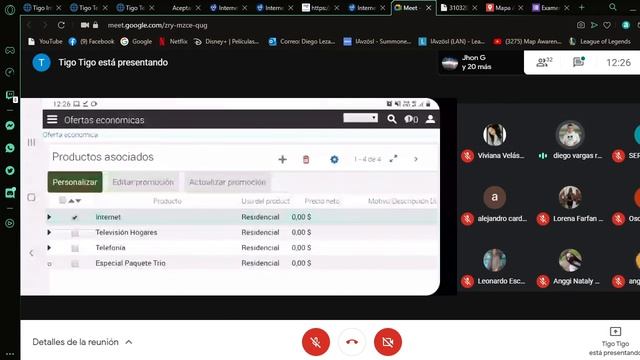Click browser snapshot camera icon
Screen dimensions: 640x360
pyautogui.click(x=580, y=25)
